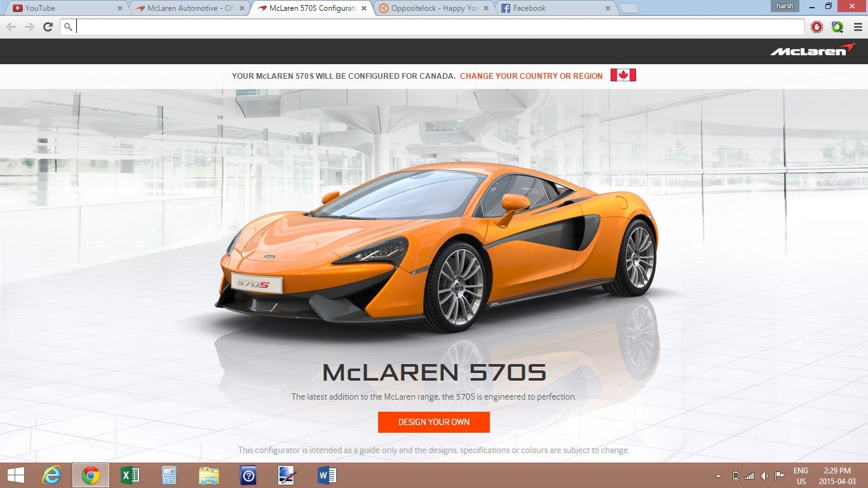Image resolution: width=868 pixels, height=488 pixels.
Task: Click the ENG US language indicator
Action: click(801, 476)
